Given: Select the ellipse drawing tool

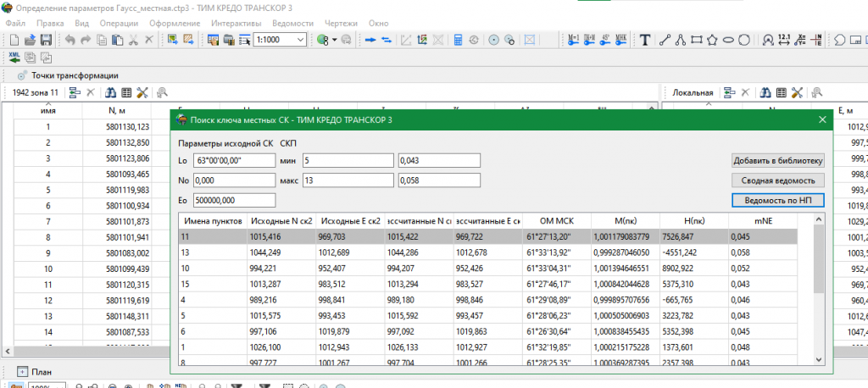Looking at the screenshot, I should pyautogui.click(x=727, y=40).
